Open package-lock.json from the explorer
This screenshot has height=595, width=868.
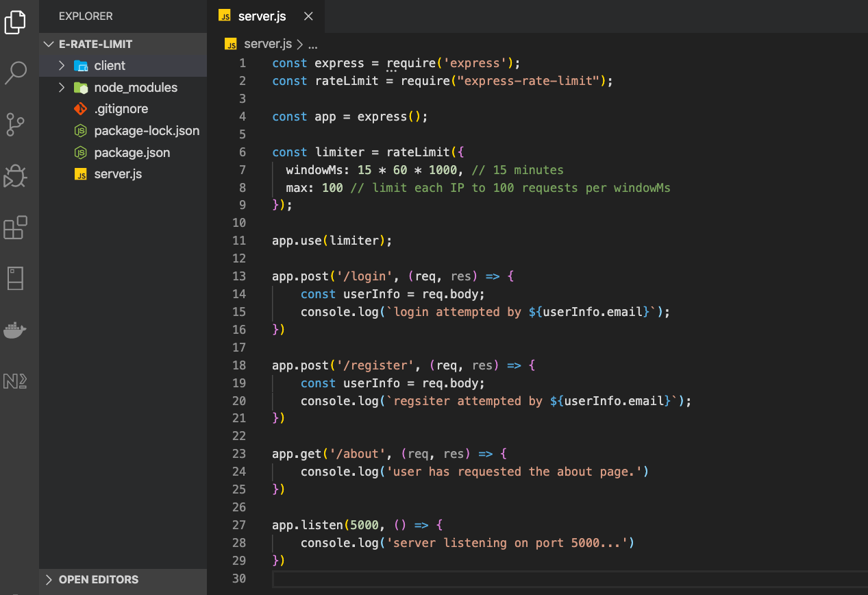(147, 131)
